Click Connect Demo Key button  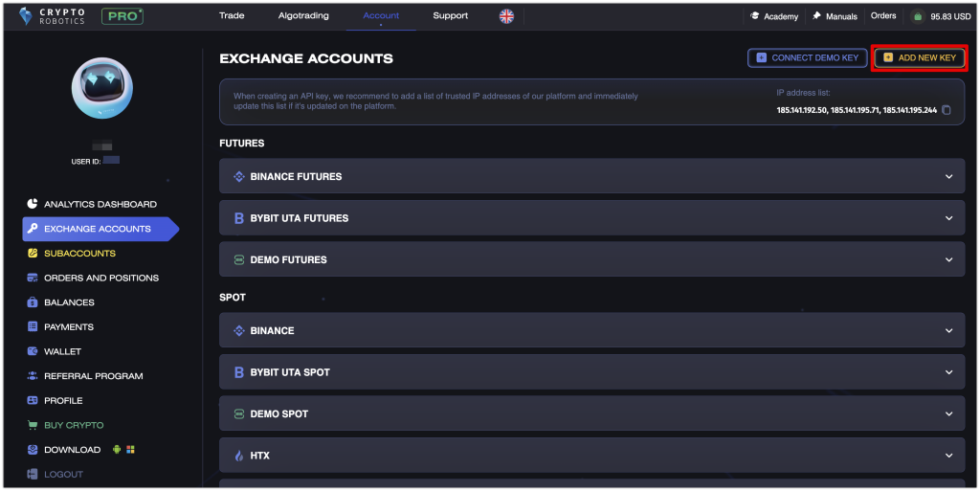(808, 57)
